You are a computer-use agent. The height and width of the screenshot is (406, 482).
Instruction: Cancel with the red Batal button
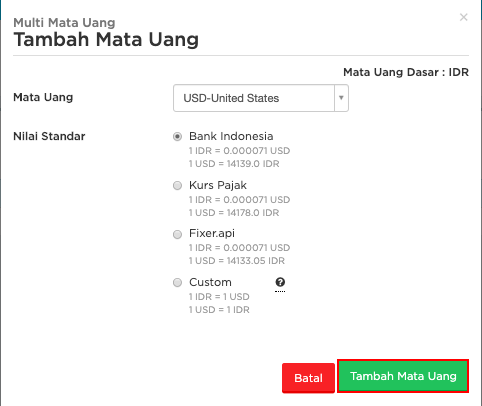coord(308,378)
